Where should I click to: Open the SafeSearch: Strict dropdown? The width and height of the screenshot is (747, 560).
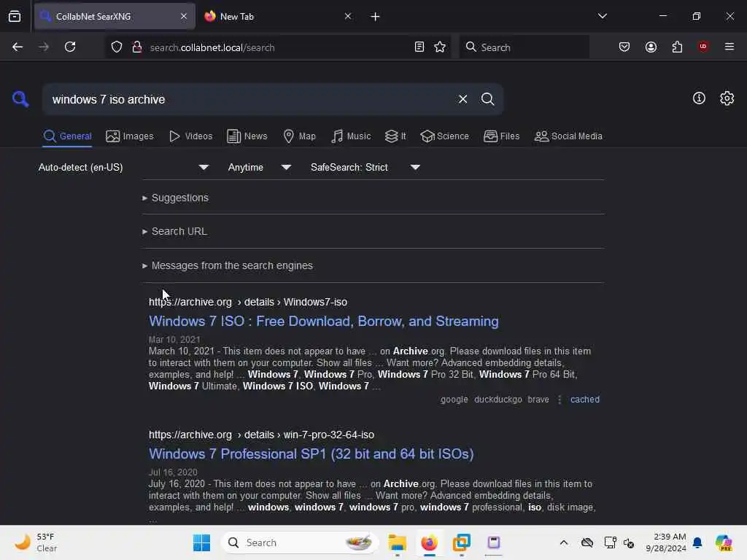(365, 168)
